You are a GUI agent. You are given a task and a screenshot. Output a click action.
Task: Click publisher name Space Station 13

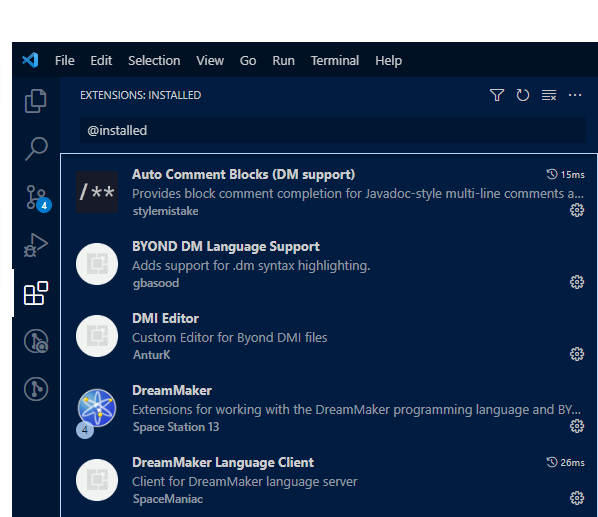point(176,427)
